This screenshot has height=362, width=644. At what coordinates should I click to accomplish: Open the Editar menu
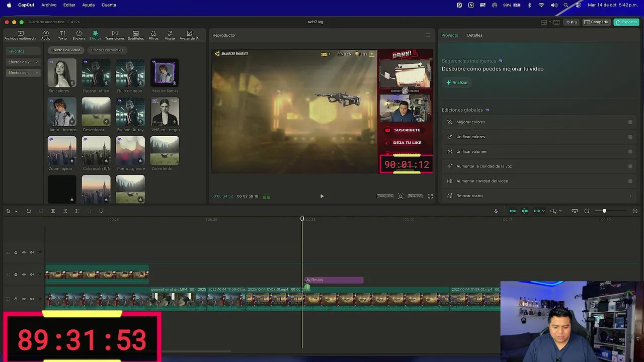[69, 5]
